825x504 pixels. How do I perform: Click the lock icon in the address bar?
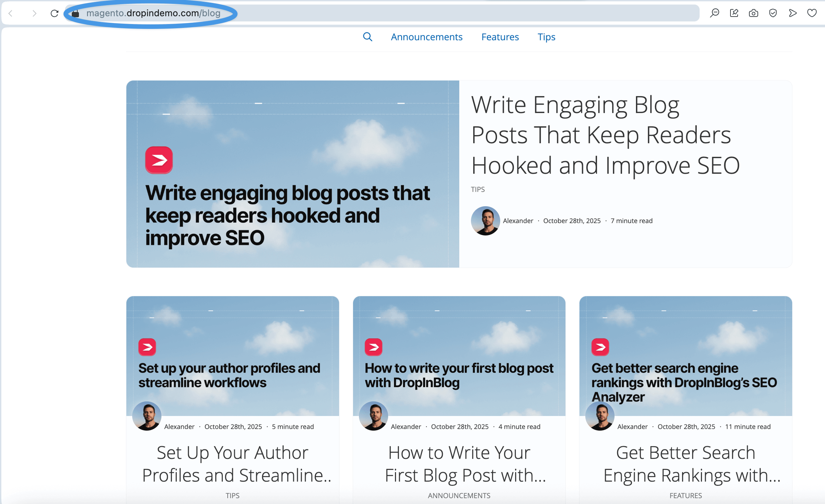(75, 13)
